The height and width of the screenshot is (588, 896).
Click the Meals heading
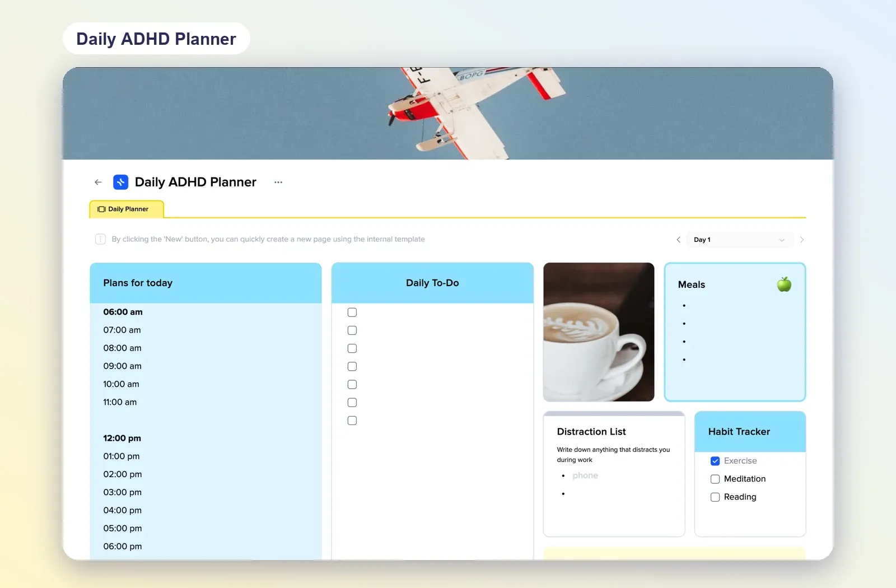[692, 284]
